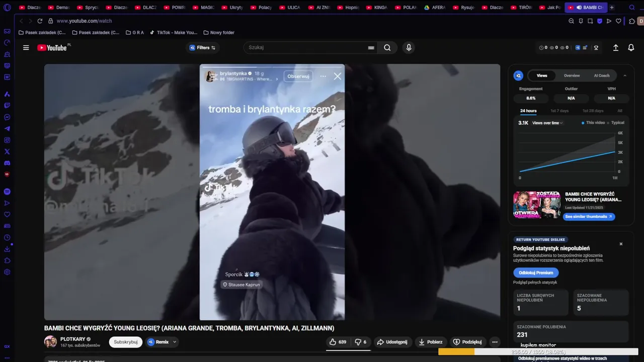Click 'See similar thumbnails' link
This screenshot has width=644, height=362.
[588, 217]
